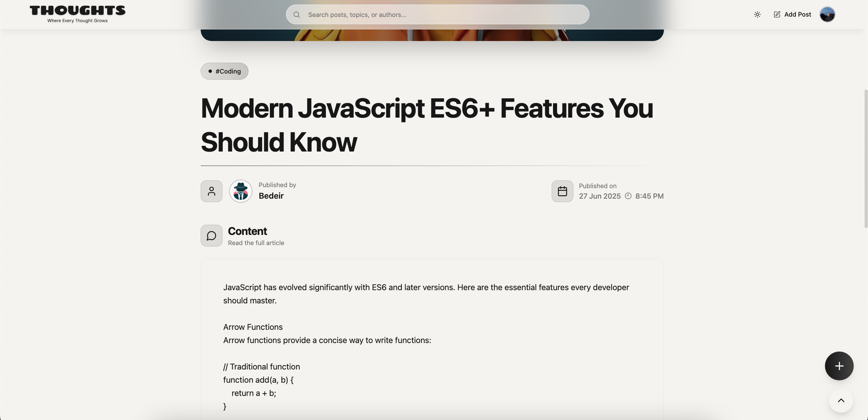This screenshot has width=868, height=420.
Task: Click the scroll-to-top chevron button
Action: click(x=841, y=401)
